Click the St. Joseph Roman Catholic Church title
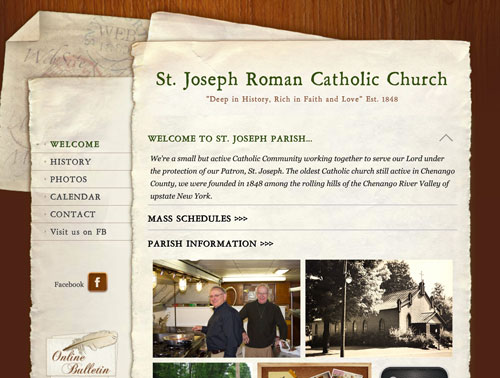Viewport: 500px width, 378px height. click(302, 80)
